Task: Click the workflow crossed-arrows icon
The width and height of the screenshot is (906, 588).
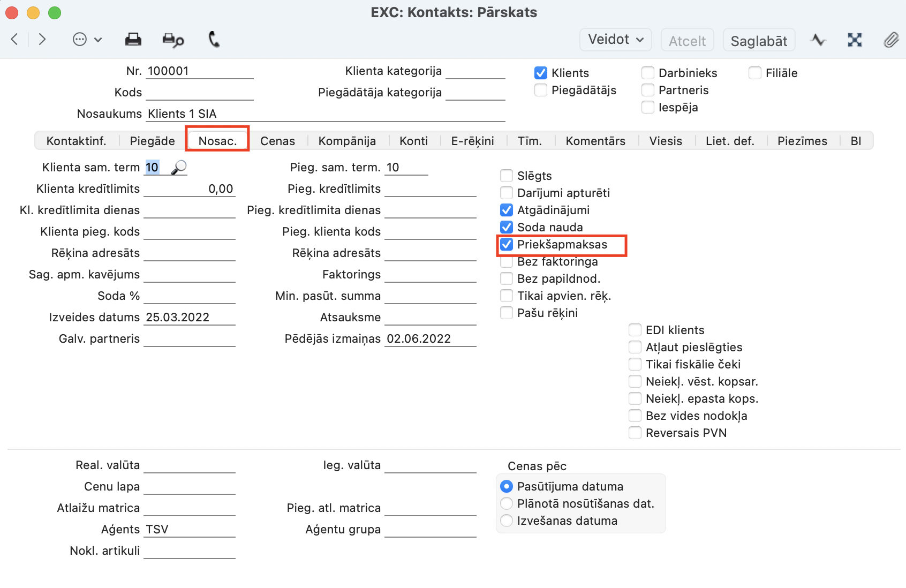Action: (x=855, y=40)
